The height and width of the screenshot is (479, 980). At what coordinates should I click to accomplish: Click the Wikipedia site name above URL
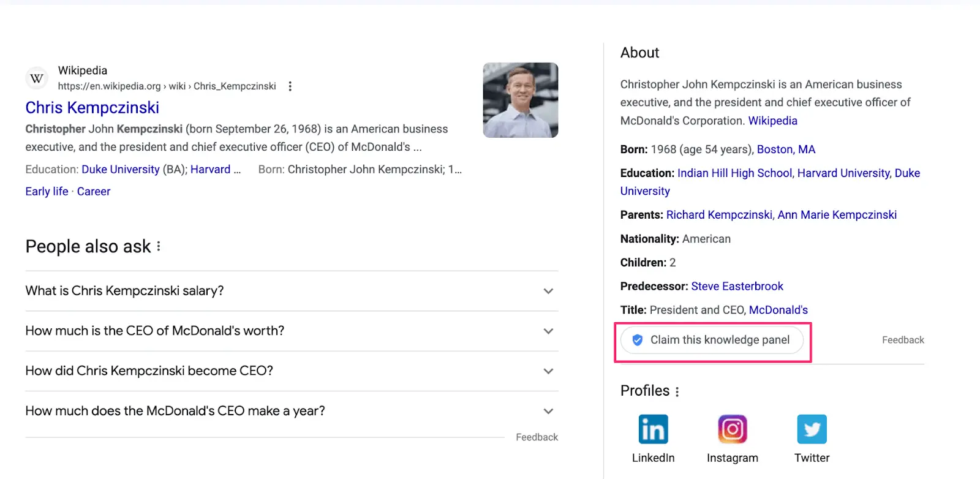click(83, 70)
